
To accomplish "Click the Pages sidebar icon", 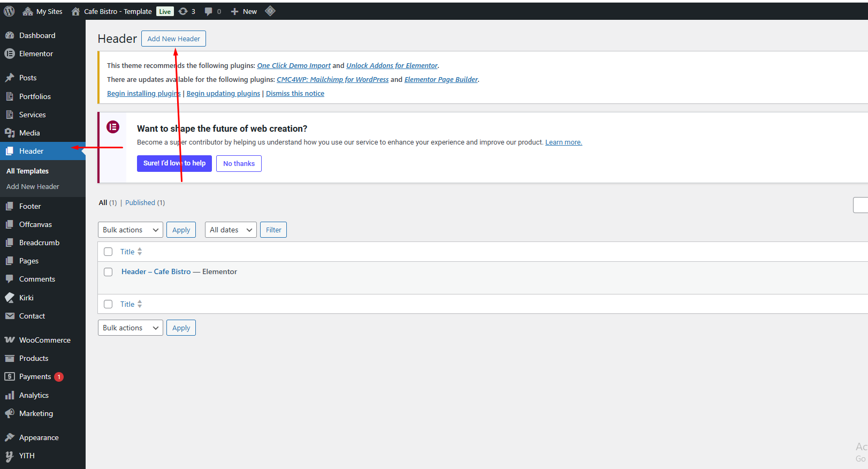I will [x=10, y=261].
